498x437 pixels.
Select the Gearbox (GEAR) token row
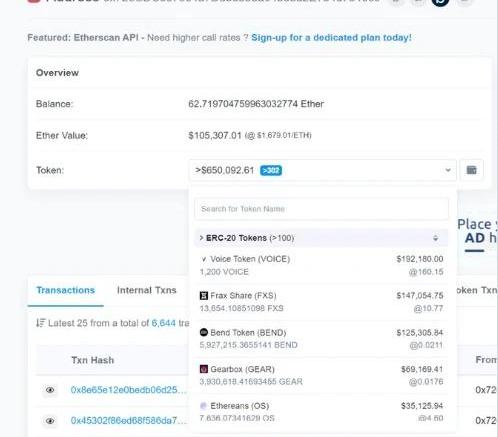click(x=321, y=375)
